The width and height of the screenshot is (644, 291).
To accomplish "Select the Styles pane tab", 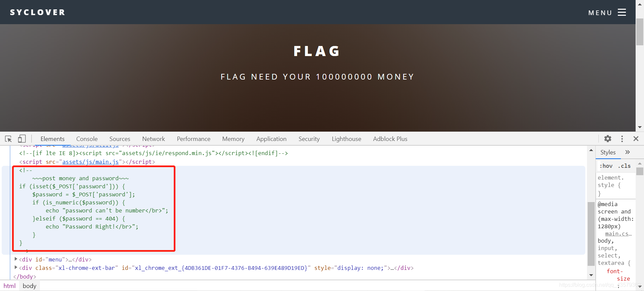I will pyautogui.click(x=608, y=152).
